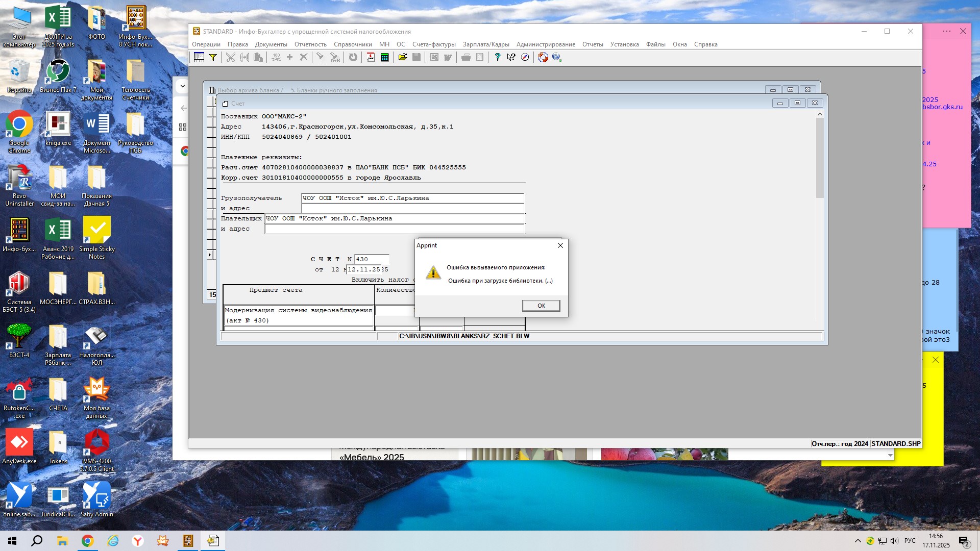Image resolution: width=980 pixels, height=551 pixels.
Task: Click the invoice number field showing 430
Action: (372, 259)
